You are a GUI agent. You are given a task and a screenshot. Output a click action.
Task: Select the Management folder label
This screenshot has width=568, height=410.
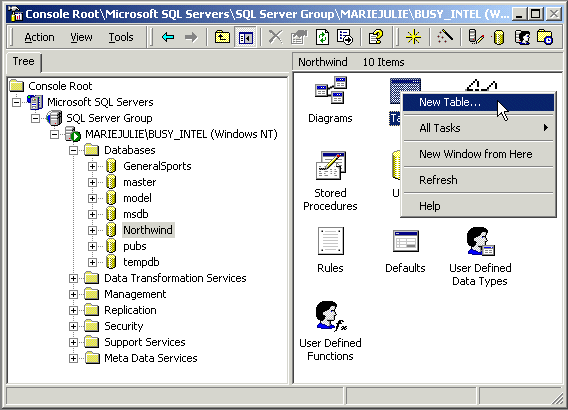tap(135, 294)
